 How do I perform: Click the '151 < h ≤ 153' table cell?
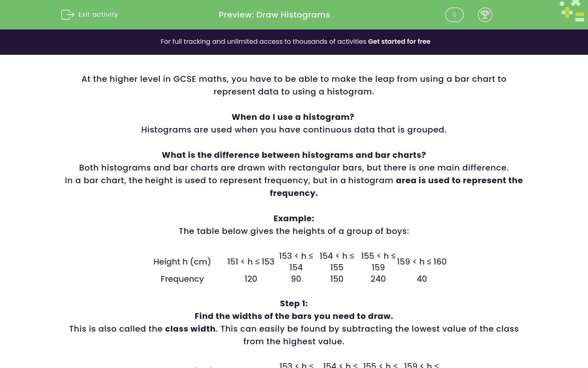pos(251,262)
